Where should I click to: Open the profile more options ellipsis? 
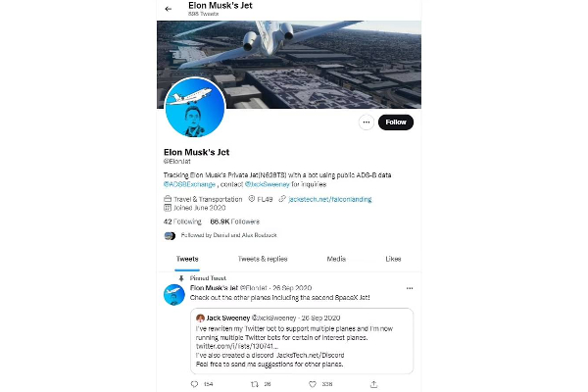pos(367,122)
